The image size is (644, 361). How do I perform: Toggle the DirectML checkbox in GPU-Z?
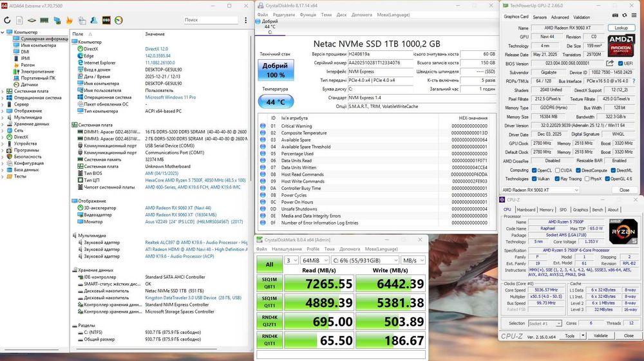click(613, 171)
